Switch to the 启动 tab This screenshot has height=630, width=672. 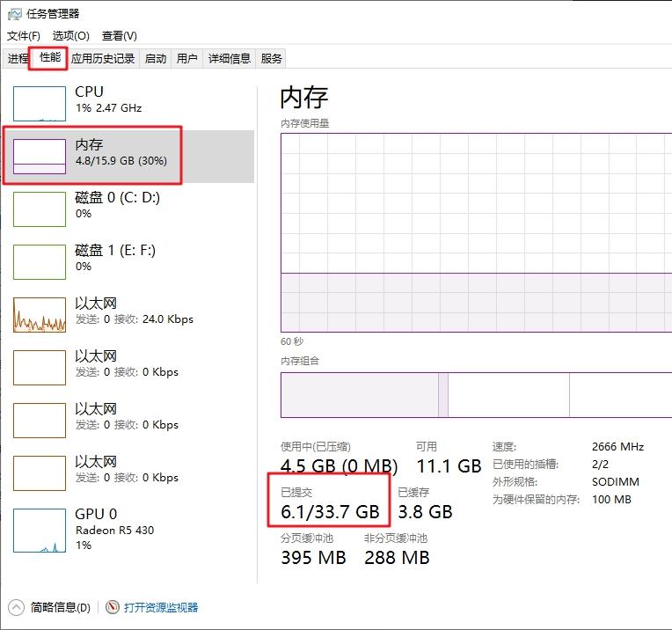155,58
